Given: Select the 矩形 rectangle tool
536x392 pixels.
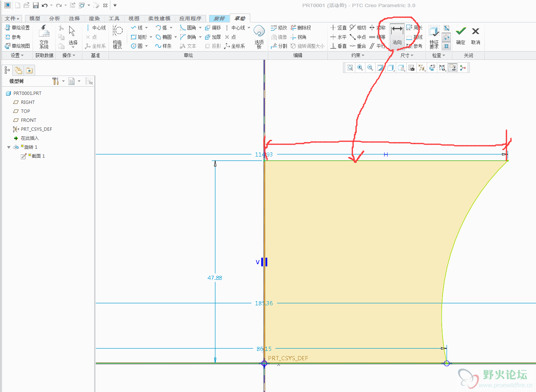Looking at the screenshot, I should (x=139, y=37).
